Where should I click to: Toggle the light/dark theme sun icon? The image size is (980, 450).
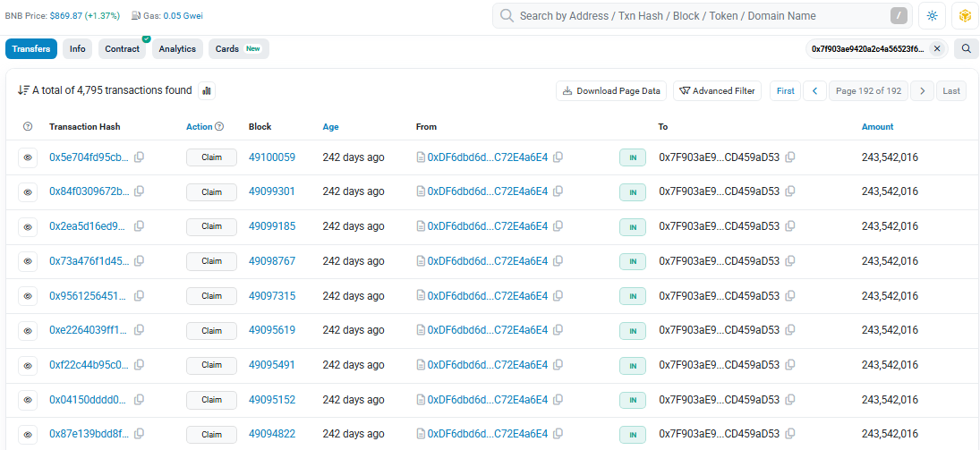932,15
